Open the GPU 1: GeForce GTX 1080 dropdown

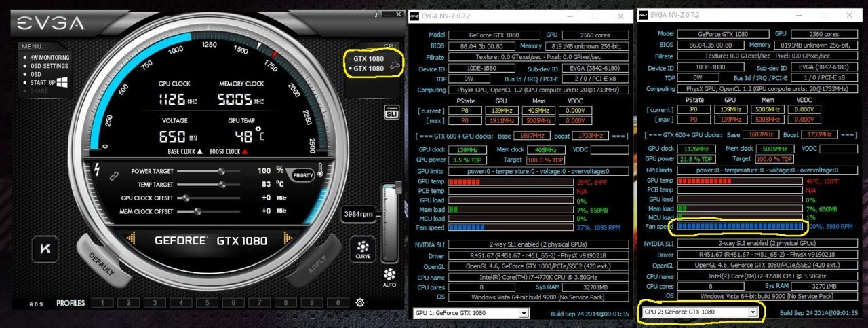click(471, 313)
